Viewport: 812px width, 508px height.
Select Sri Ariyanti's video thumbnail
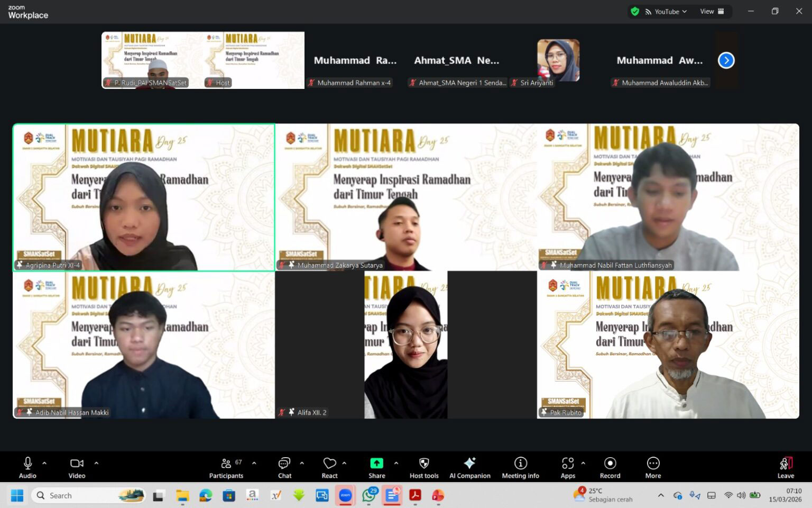point(558,60)
